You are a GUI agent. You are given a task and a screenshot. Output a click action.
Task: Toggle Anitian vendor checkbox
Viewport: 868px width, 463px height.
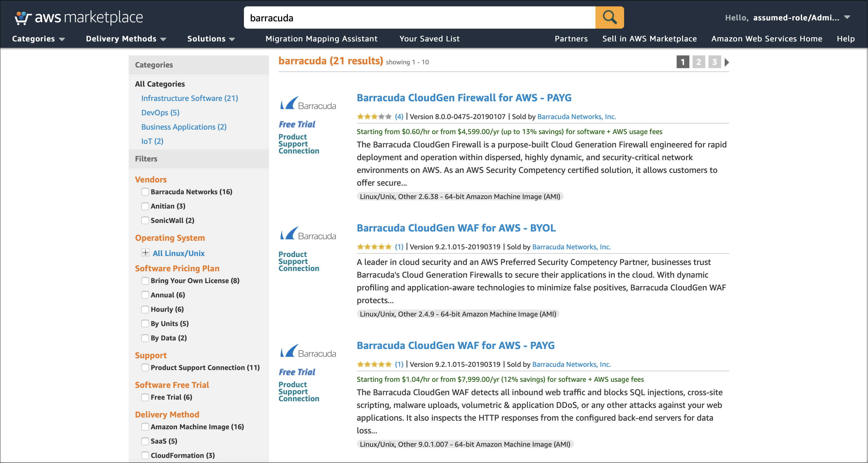point(145,206)
